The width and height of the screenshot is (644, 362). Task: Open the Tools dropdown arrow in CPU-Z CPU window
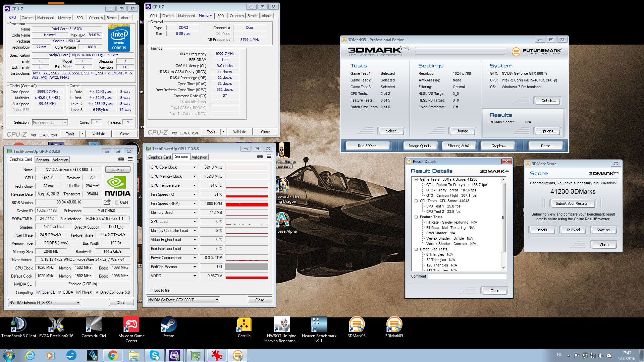pos(82,134)
